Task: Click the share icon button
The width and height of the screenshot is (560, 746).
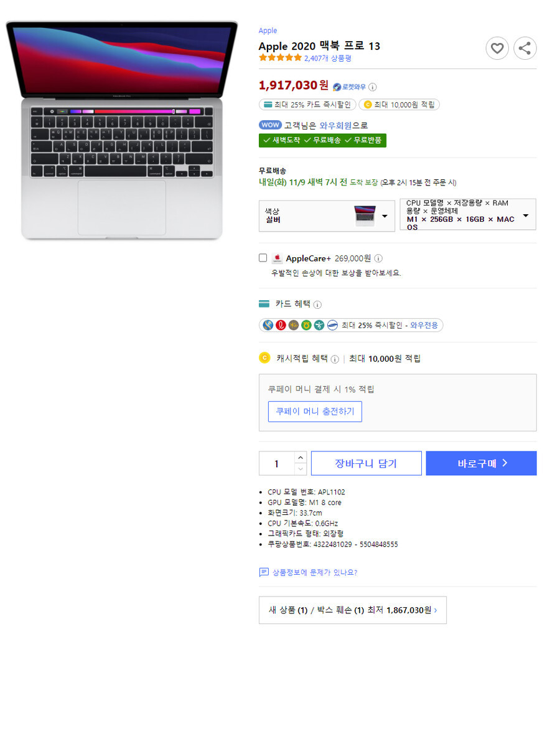Action: [x=525, y=48]
